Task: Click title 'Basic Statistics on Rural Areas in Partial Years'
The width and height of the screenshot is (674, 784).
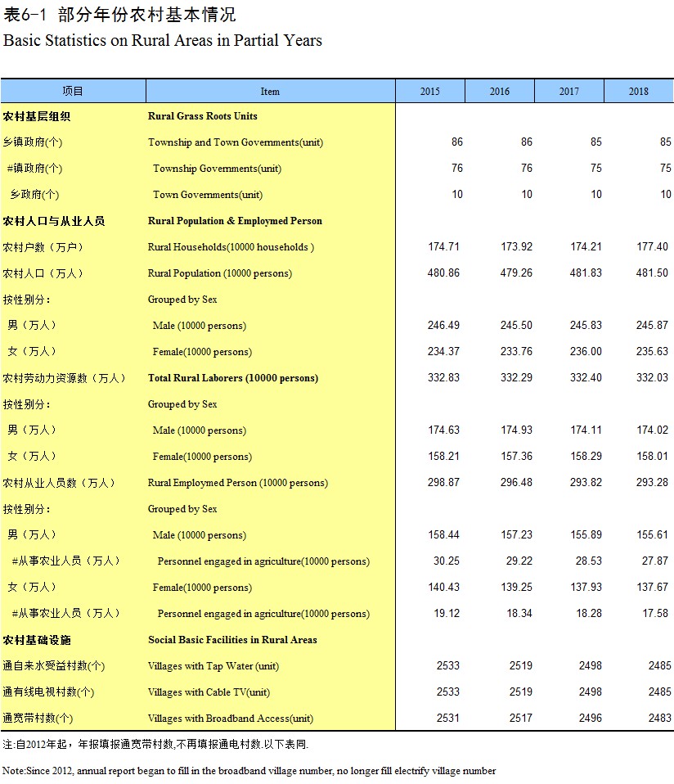Action: click(163, 40)
